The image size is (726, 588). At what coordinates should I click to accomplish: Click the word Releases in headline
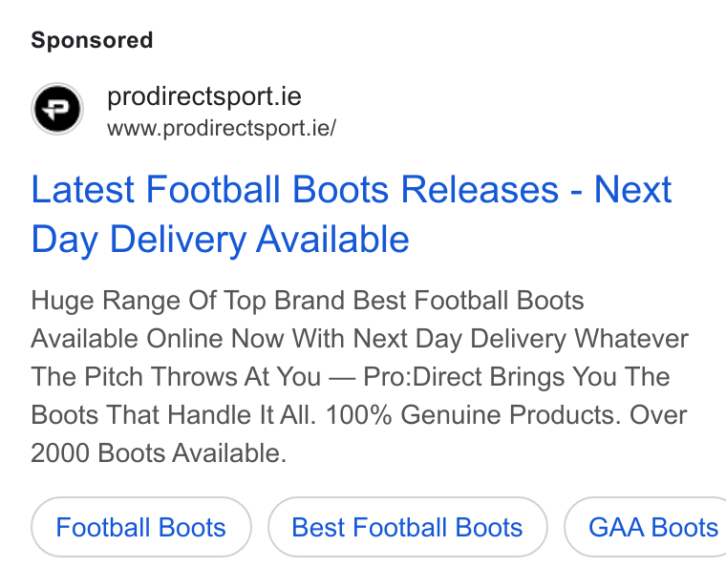480,189
